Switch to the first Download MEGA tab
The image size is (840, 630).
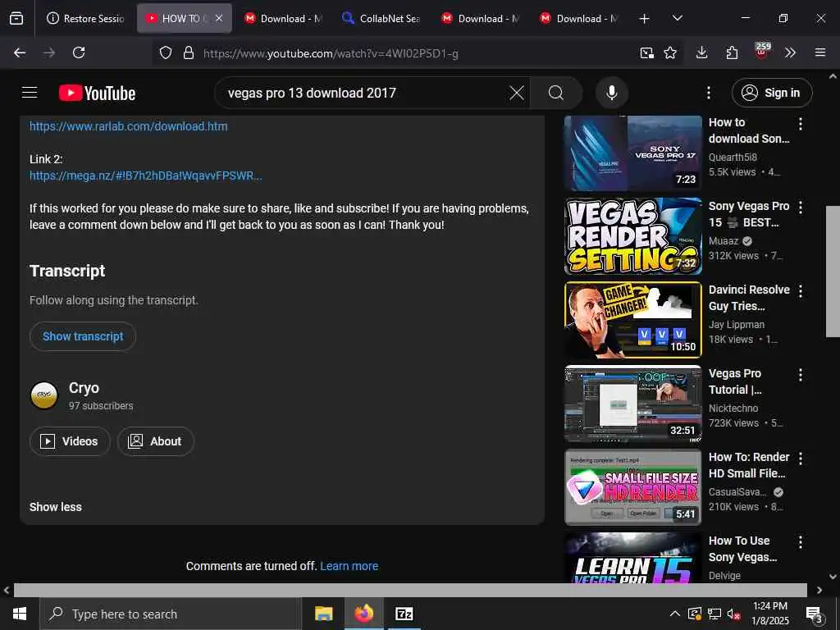pos(283,19)
